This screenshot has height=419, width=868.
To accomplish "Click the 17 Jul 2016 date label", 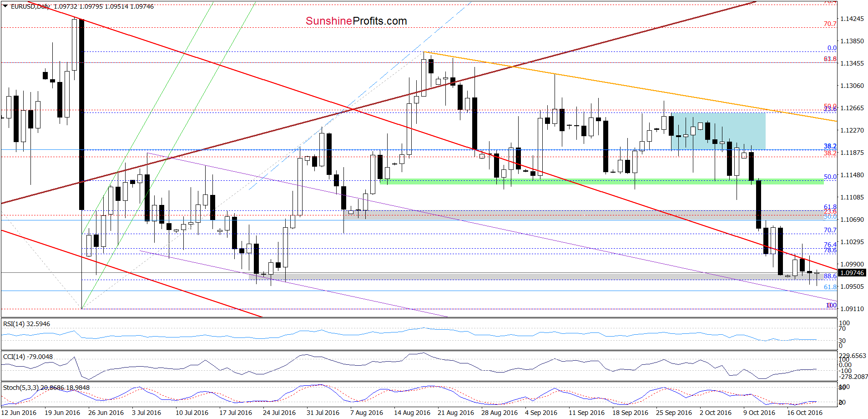I will click(x=236, y=413).
